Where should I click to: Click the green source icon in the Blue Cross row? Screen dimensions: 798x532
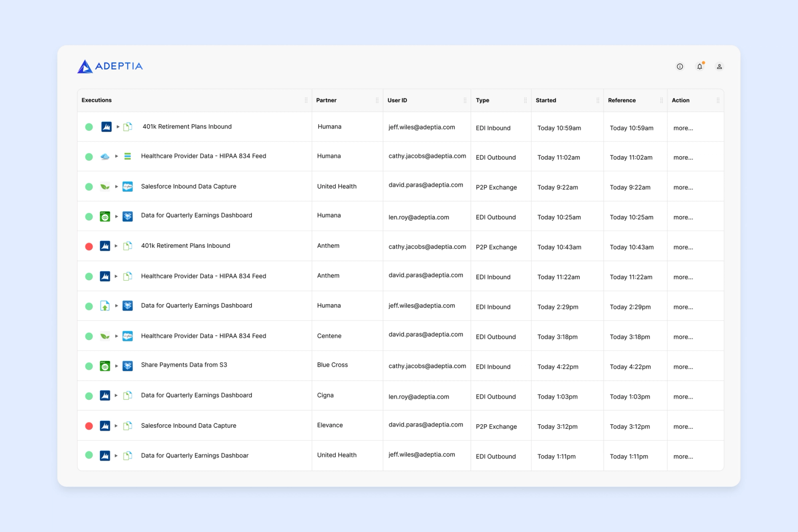(x=105, y=366)
